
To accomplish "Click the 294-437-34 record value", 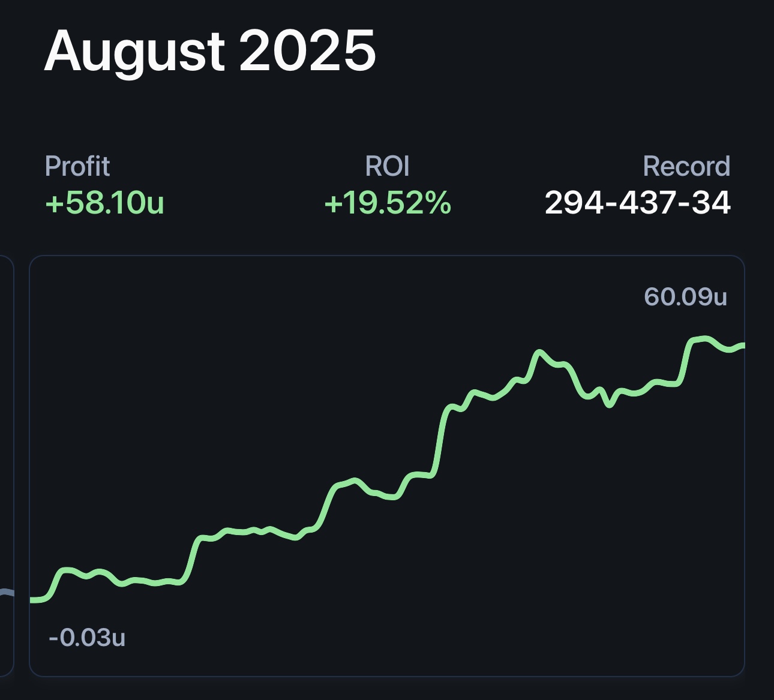I will (637, 203).
